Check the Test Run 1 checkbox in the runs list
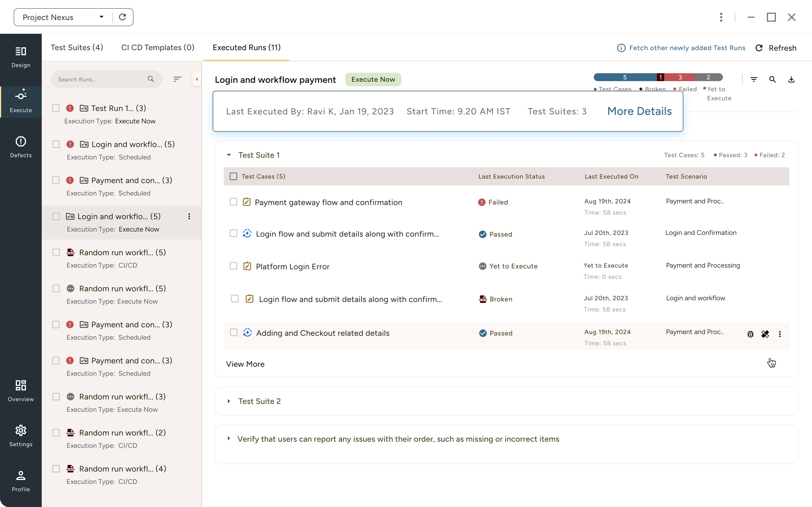Screen dimensions: 812x507 [56, 108]
